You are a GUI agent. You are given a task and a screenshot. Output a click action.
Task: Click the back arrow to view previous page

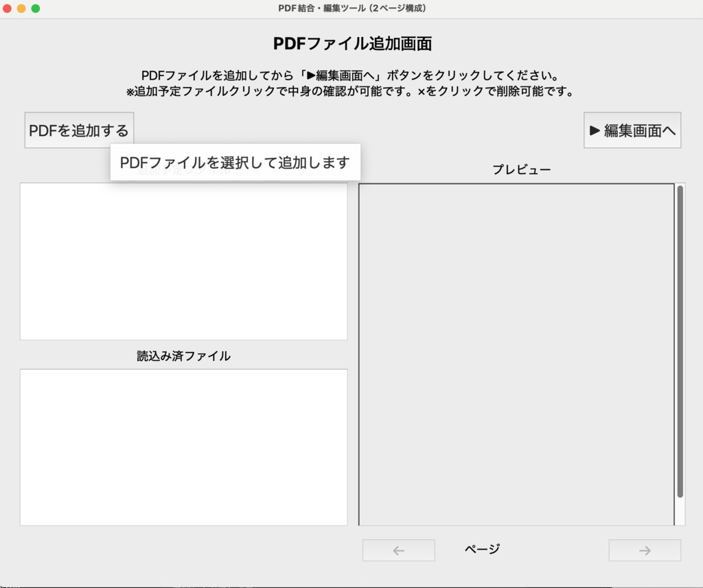pyautogui.click(x=398, y=550)
